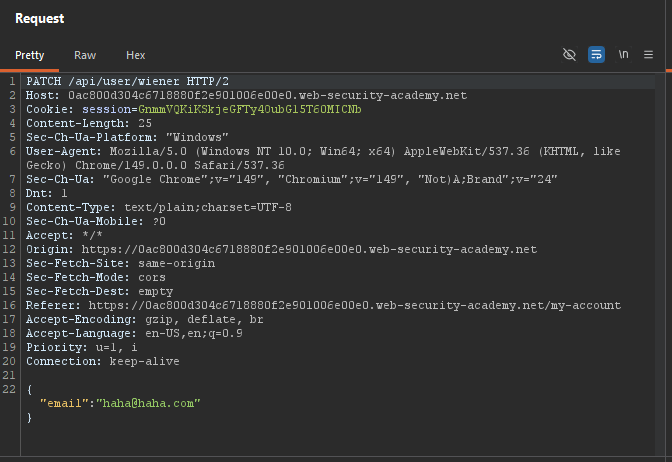Viewport: 672px width, 462px height.
Task: Click the Sec-Fetch-Dest: empty line
Action: click(99, 291)
